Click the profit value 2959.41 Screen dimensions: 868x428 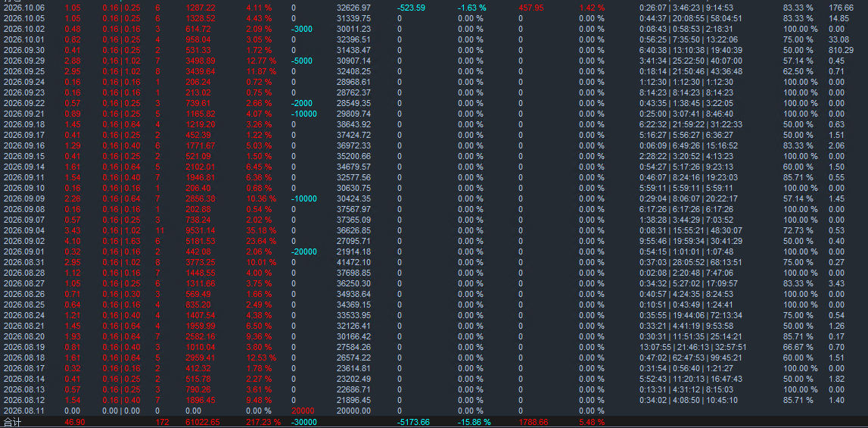point(201,358)
